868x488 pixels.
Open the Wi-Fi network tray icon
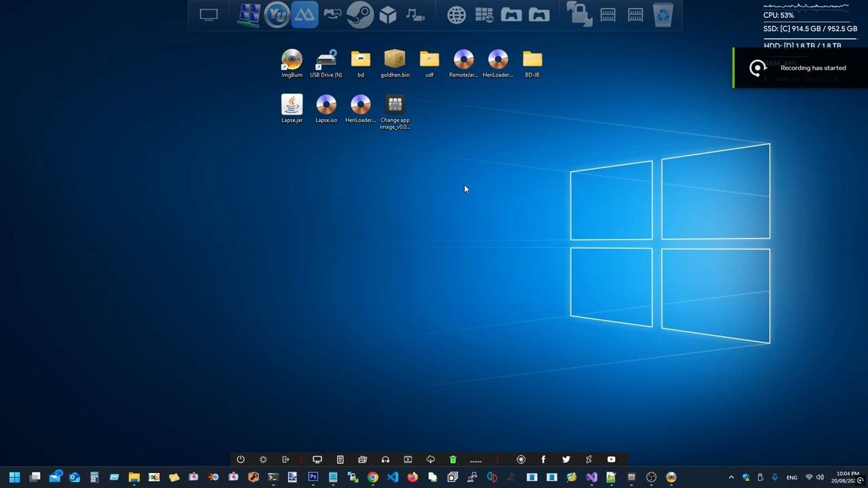tap(809, 477)
